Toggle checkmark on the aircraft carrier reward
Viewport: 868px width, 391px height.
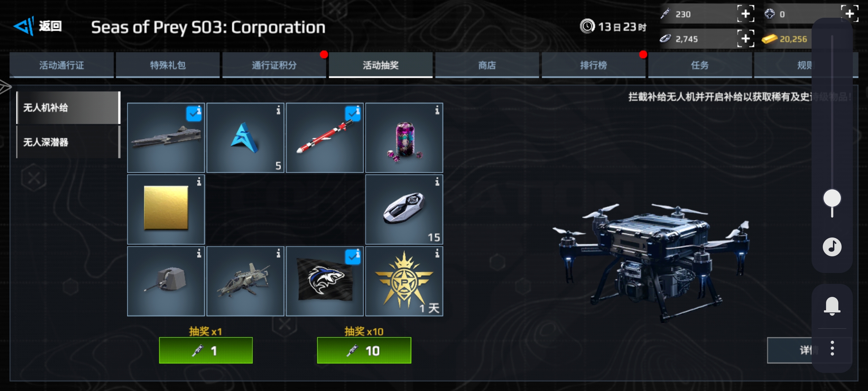pyautogui.click(x=194, y=114)
